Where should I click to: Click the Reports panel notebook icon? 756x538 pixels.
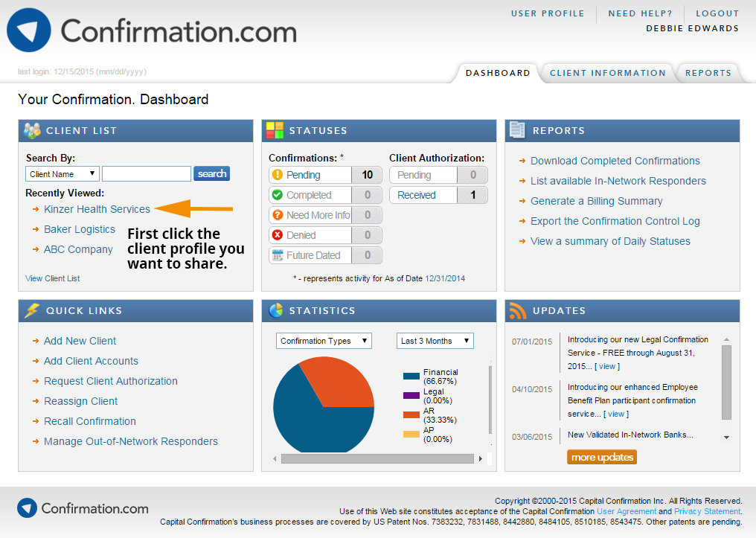pyautogui.click(x=517, y=129)
